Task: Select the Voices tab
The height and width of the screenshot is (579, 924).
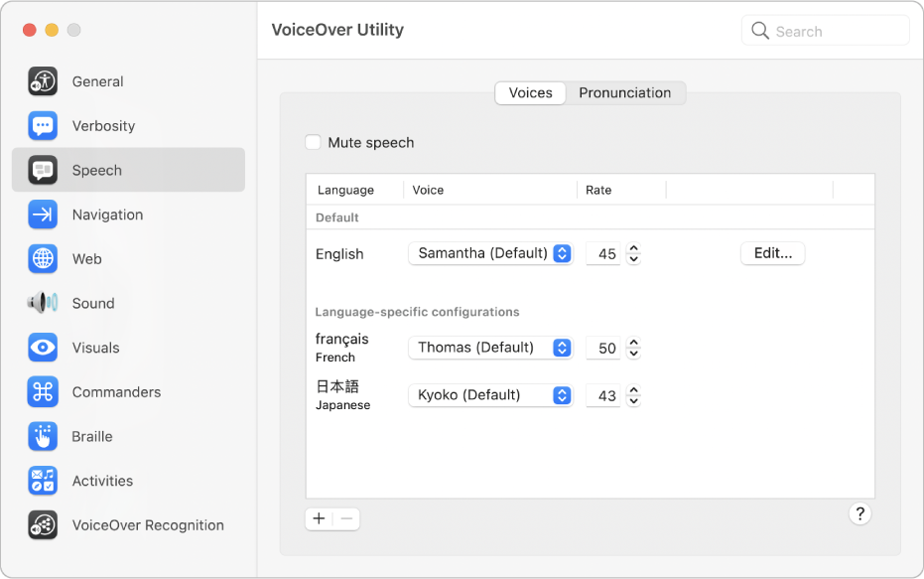Action: (530, 92)
